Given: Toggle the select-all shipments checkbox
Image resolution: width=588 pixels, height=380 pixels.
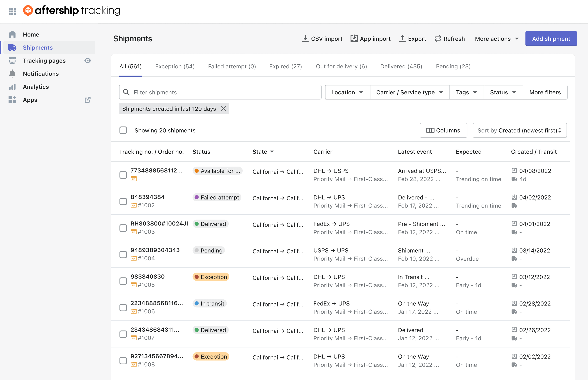Looking at the screenshot, I should pyautogui.click(x=123, y=130).
